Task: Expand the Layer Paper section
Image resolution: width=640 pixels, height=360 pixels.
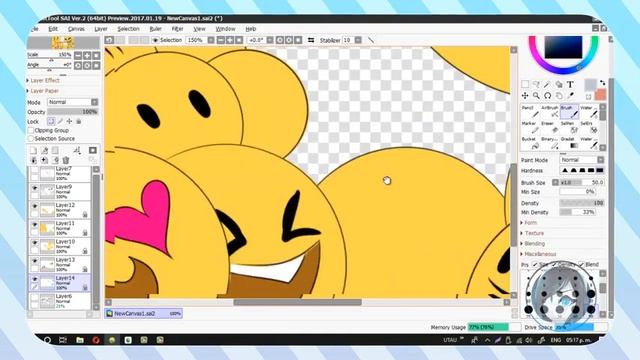Action: point(43,91)
